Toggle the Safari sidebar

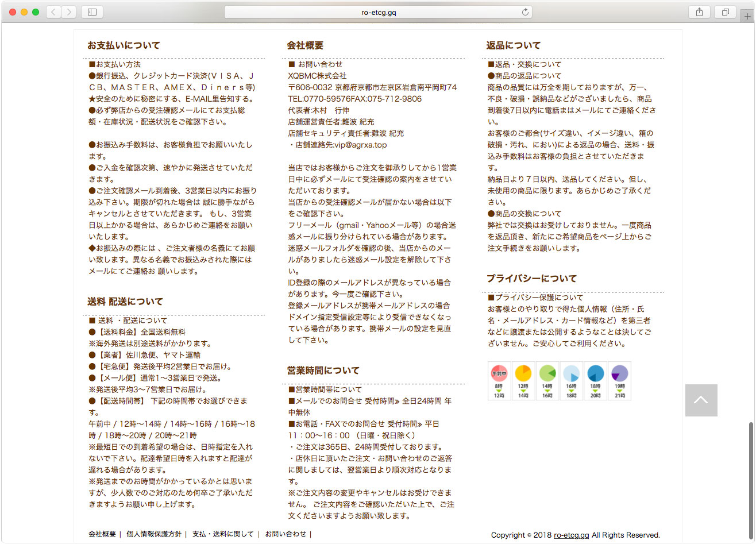tap(92, 12)
